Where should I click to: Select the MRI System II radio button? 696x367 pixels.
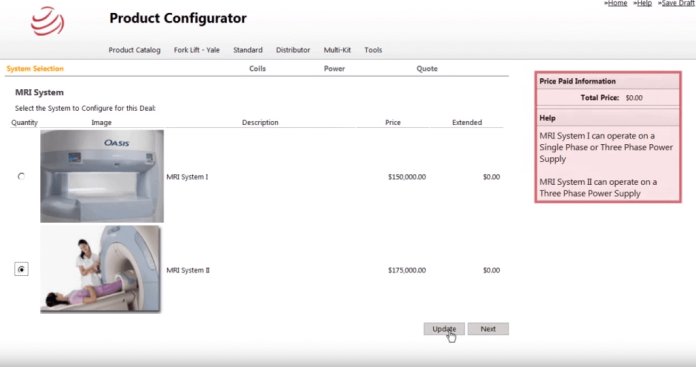21,269
